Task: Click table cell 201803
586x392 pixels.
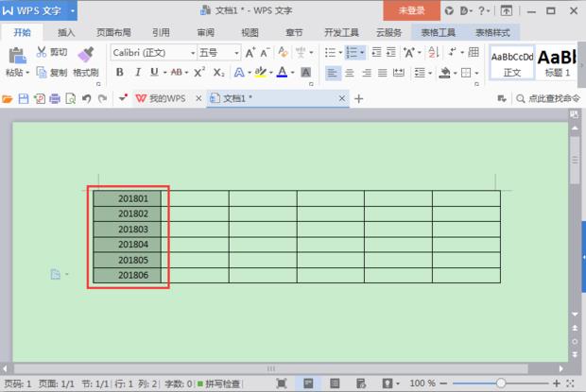Action: coord(128,230)
